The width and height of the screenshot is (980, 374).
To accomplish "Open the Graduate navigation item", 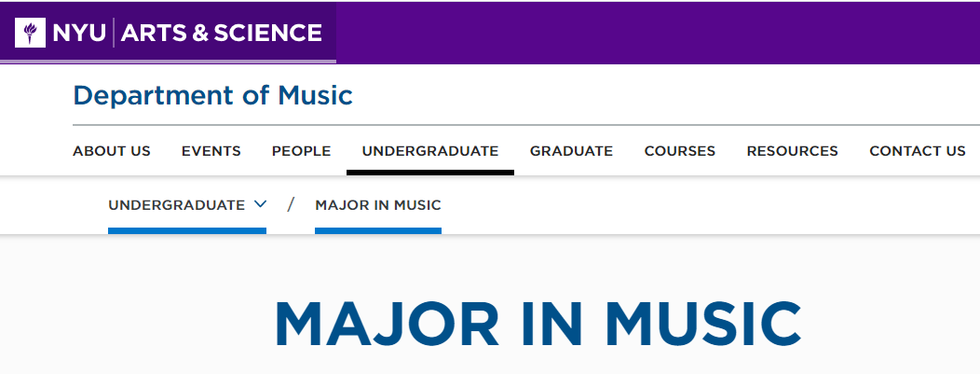I will click(x=571, y=151).
